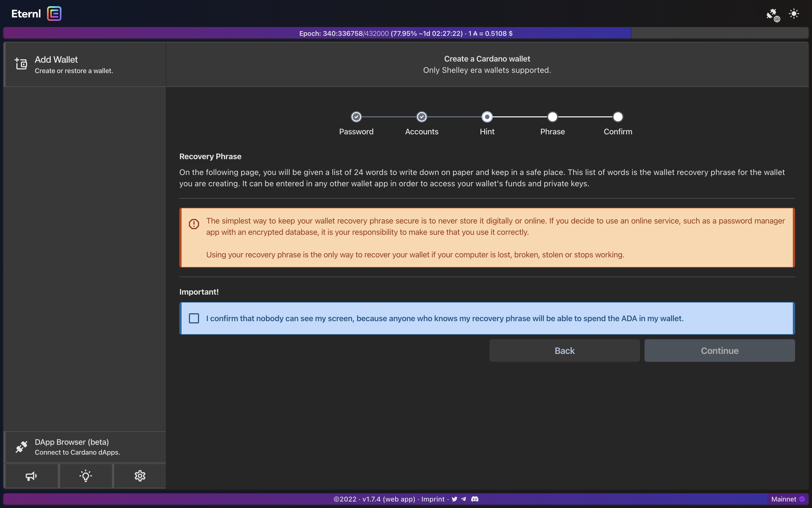Open the DApp Browser (beta) entry
This screenshot has height=508, width=812.
tap(85, 447)
